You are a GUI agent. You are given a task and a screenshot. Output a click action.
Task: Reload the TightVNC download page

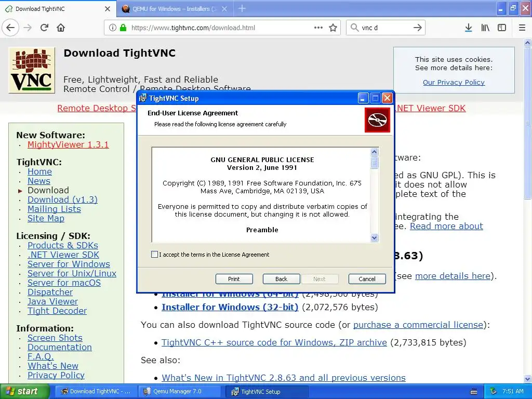coord(45,28)
